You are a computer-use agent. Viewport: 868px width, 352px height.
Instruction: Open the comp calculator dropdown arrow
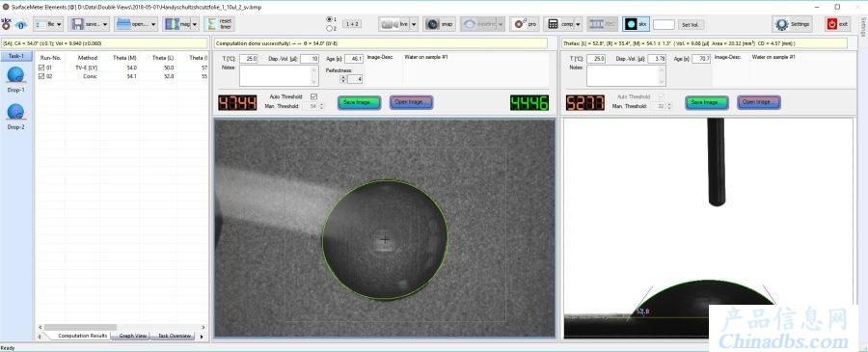pyautogui.click(x=578, y=24)
